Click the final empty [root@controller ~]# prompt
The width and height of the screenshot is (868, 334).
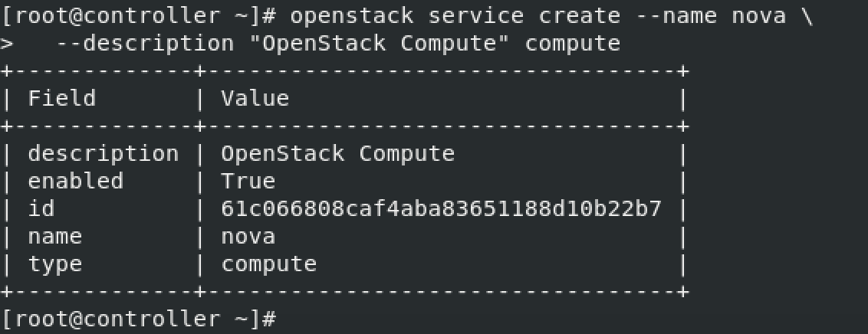[138, 320]
